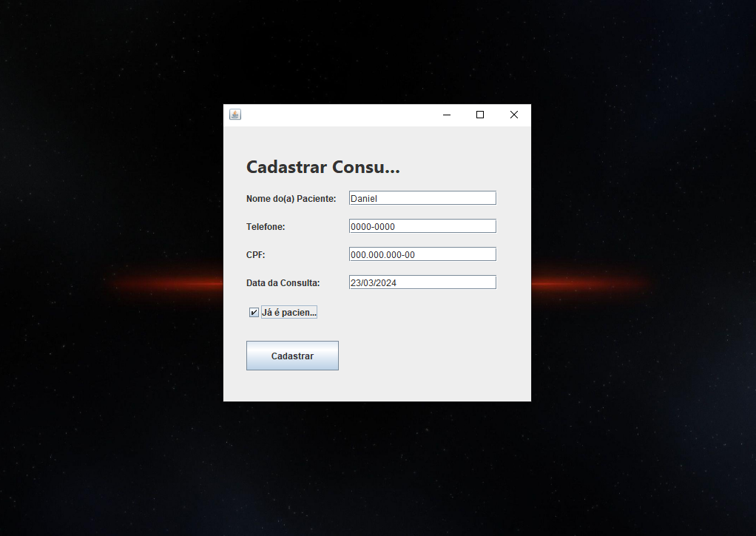Viewport: 756px width, 536px height.
Task: Click the Java icon in the title bar
Action: click(235, 115)
